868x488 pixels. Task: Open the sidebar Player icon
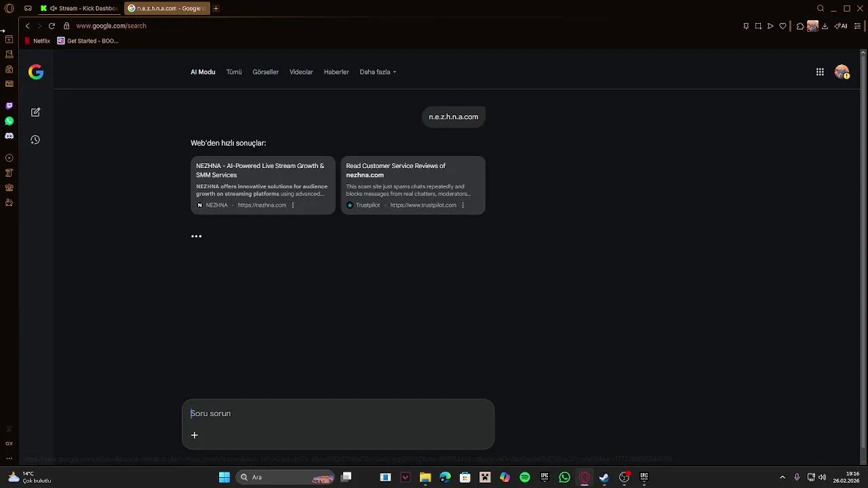[x=9, y=158]
